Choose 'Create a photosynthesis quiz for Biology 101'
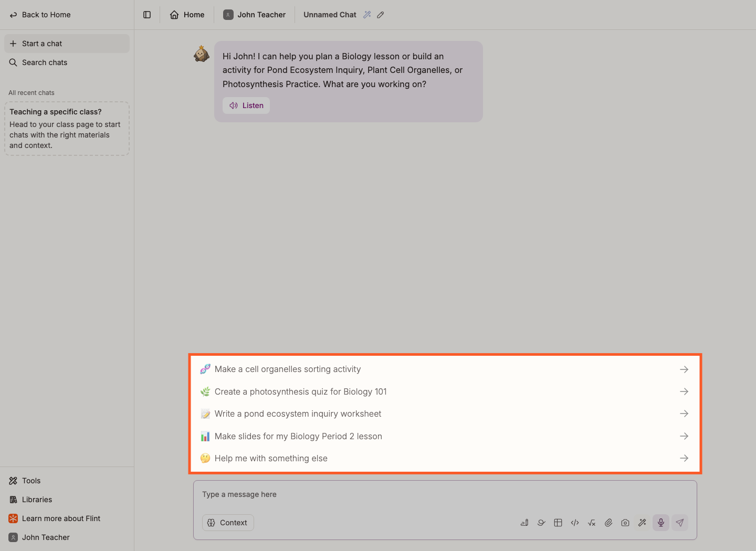 coord(445,391)
